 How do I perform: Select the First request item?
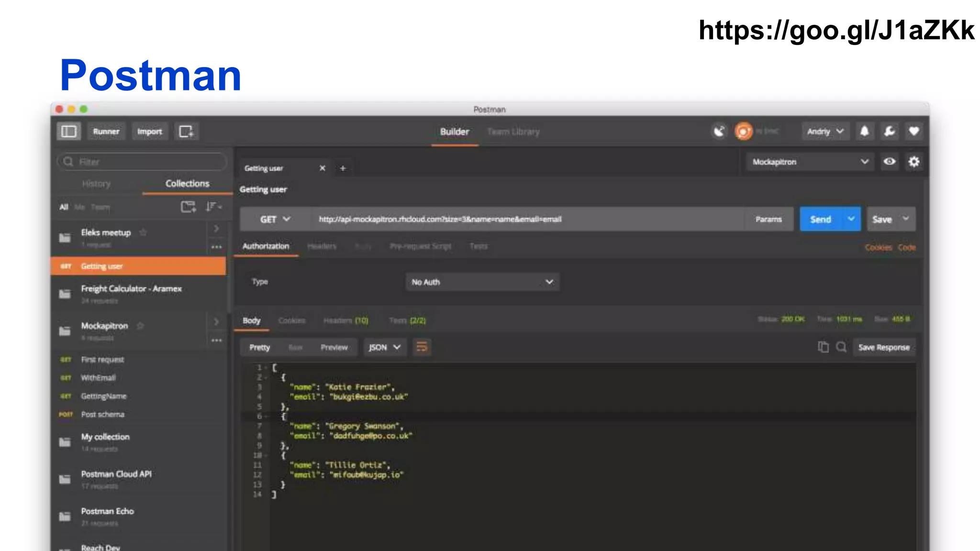[x=138, y=359]
